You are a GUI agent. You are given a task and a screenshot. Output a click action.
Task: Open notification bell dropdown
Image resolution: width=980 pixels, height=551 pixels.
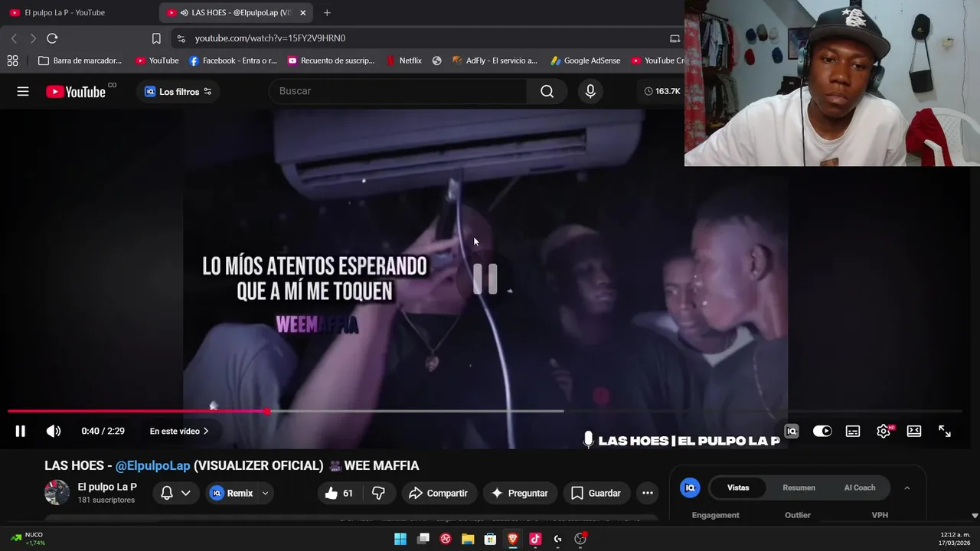(175, 493)
